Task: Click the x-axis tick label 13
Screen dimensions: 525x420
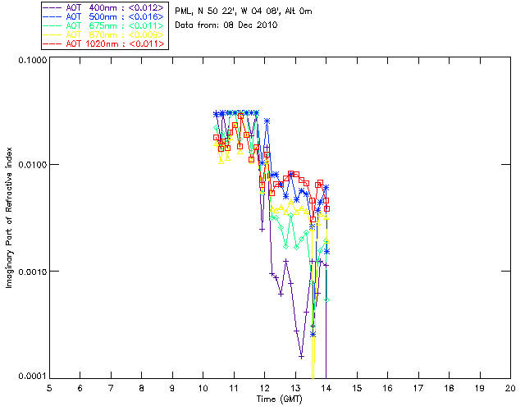Action: 295,389
